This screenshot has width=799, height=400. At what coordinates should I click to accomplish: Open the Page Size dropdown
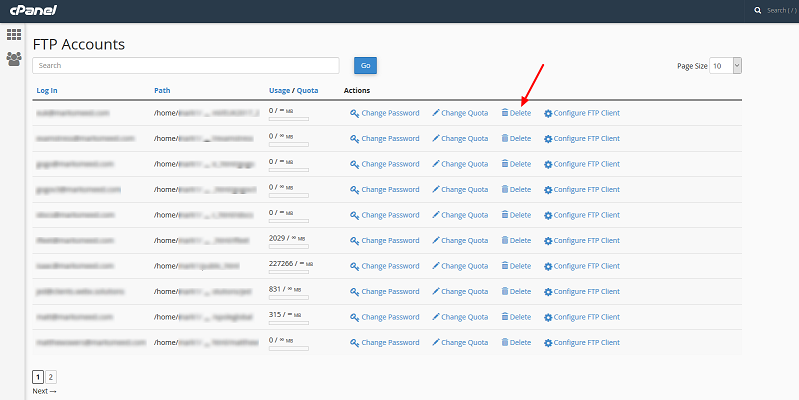pos(725,65)
